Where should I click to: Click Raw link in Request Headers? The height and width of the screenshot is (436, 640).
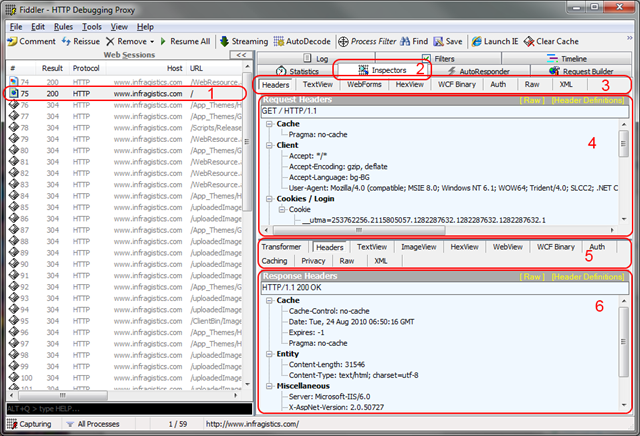coord(532,100)
